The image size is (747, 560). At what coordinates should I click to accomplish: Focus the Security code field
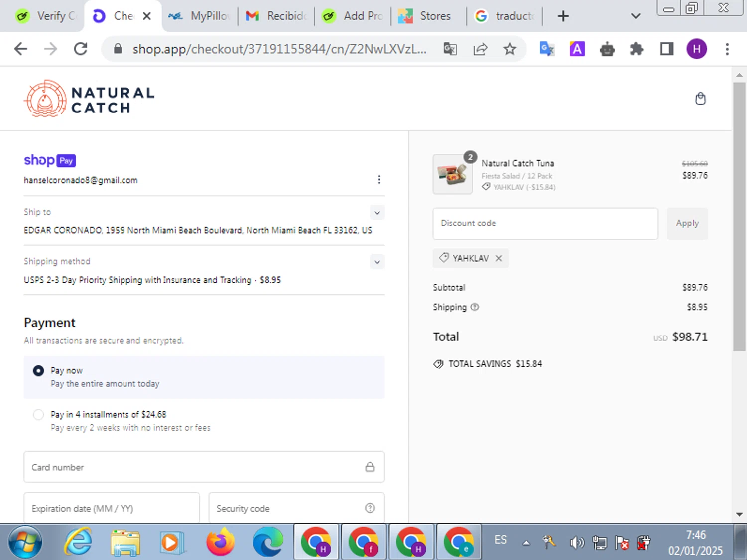tap(296, 508)
